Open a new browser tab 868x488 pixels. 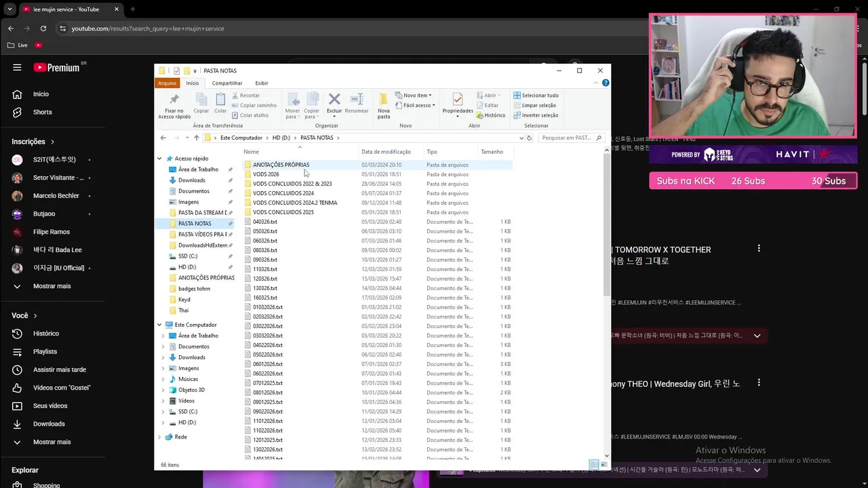pos(132,9)
